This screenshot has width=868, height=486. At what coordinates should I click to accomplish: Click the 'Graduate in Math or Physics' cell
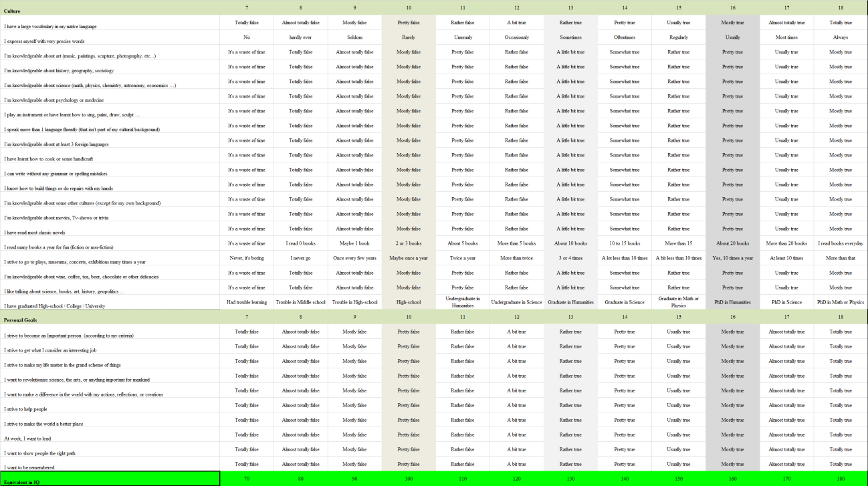coord(678,302)
